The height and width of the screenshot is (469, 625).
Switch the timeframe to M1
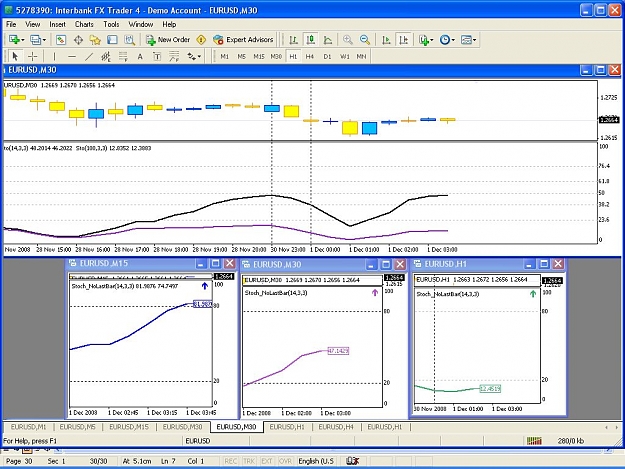225,57
